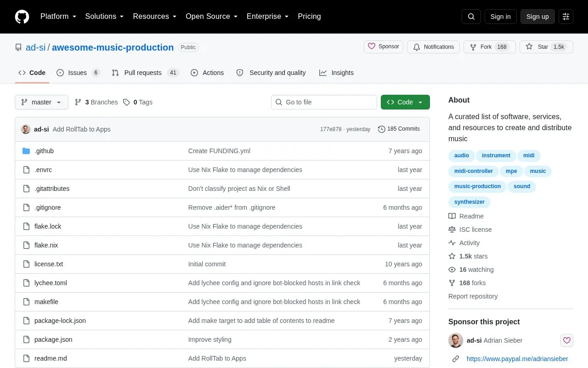Image resolution: width=588 pixels, height=368 pixels.
Task: Expand the master branch dropdown
Action: 41,102
